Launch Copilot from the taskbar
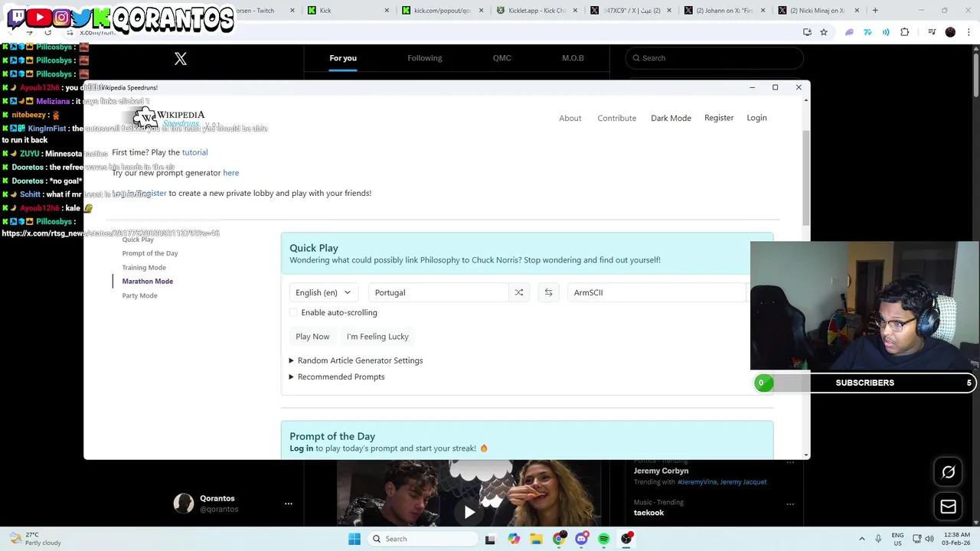The image size is (980, 551). tap(514, 539)
